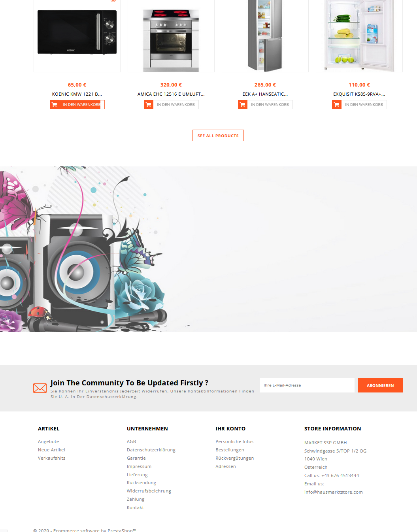Click the See All Products button
The width and height of the screenshot is (417, 532).
pyautogui.click(x=218, y=136)
